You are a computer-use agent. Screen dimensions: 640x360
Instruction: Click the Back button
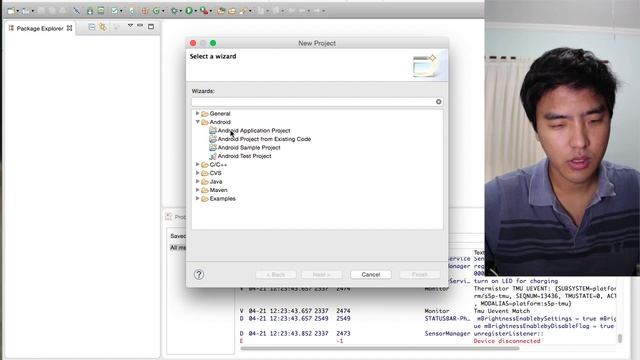tap(276, 275)
